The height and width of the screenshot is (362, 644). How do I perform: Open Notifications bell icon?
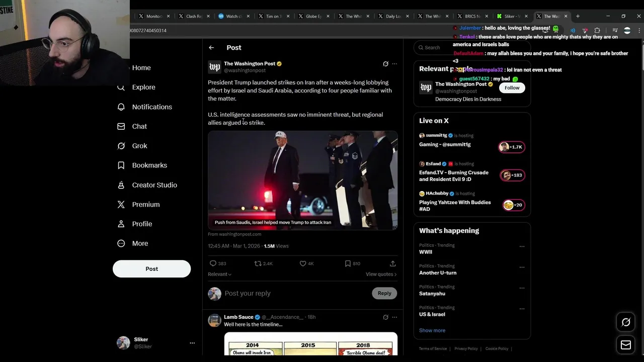(121, 107)
